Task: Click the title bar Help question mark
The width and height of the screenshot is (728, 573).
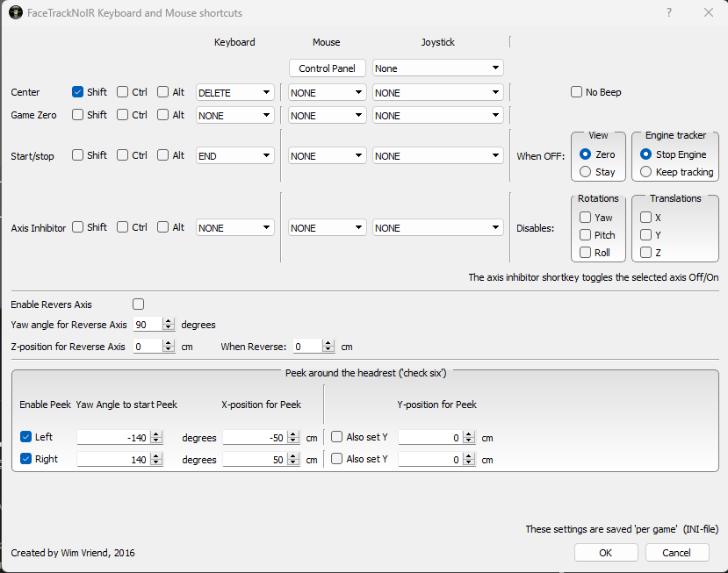Action: tap(669, 13)
